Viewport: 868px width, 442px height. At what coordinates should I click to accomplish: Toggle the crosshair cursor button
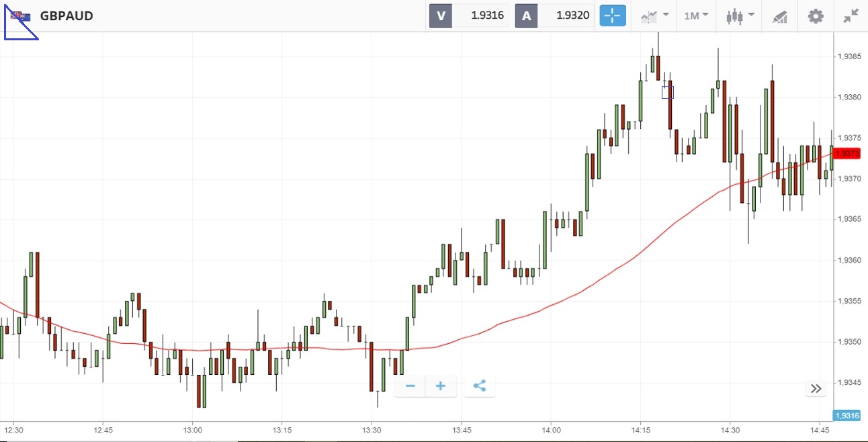(613, 15)
